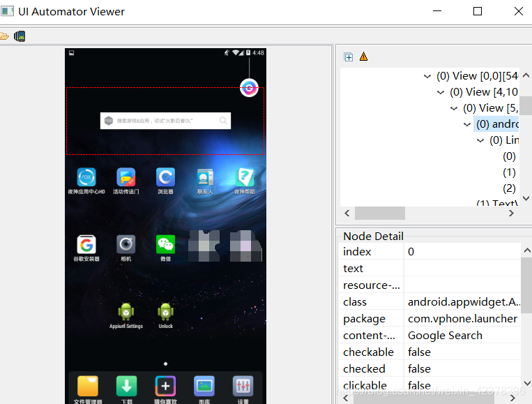Open the 设置 settings dock icon
The image size is (532, 404).
(243, 386)
